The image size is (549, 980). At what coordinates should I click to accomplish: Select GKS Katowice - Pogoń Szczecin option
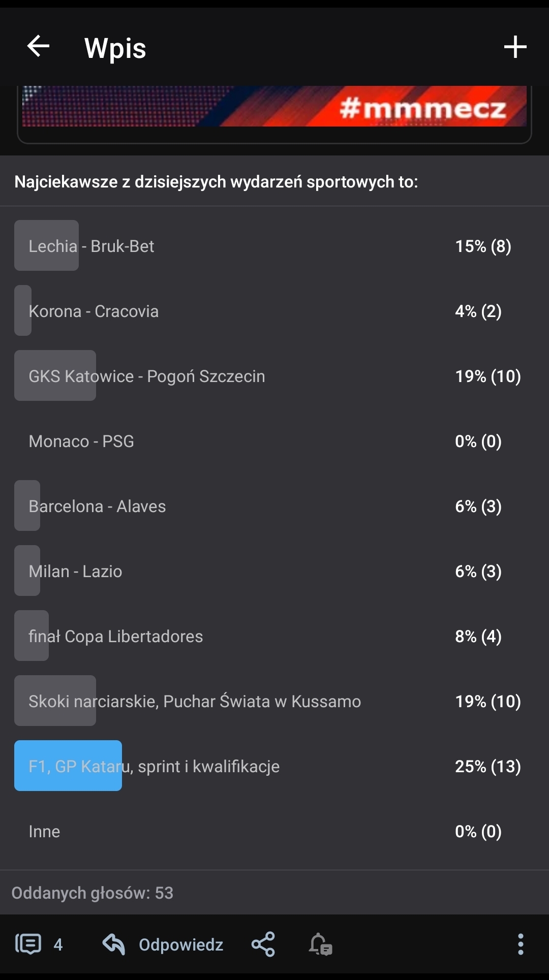pos(147,376)
